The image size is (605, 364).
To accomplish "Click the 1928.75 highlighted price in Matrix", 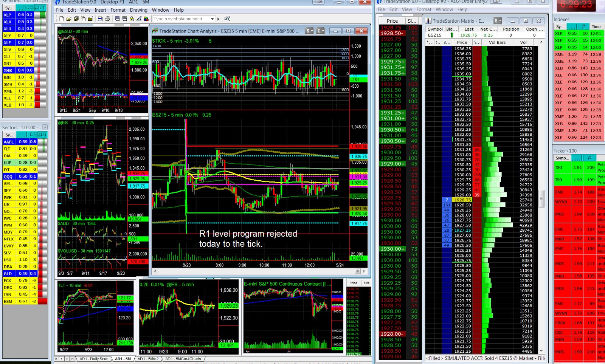I will (x=462, y=200).
